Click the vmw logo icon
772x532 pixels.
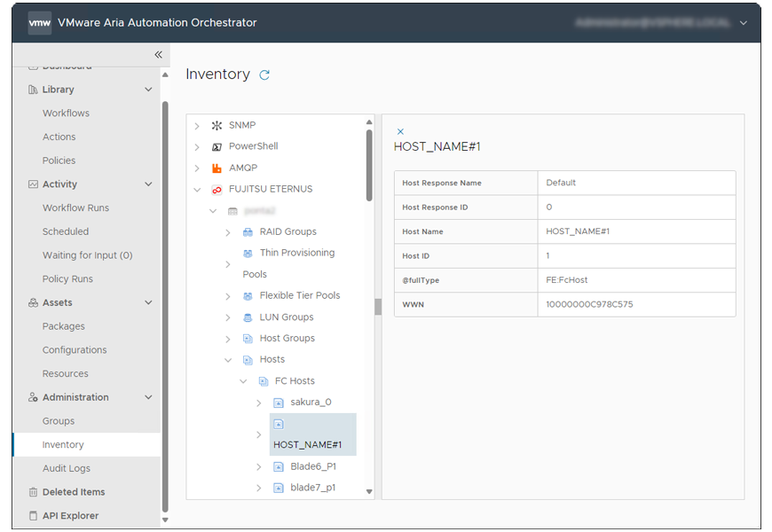(x=39, y=23)
